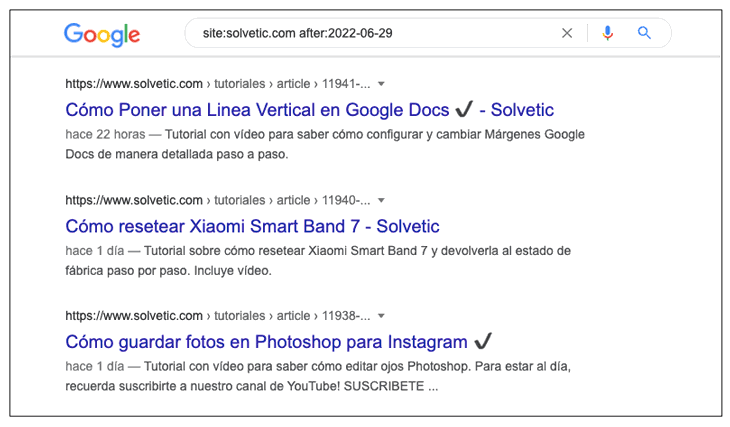Click the solvetic.com URL breadcrumb for article 11938
730x427 pixels.
pyautogui.click(x=217, y=317)
